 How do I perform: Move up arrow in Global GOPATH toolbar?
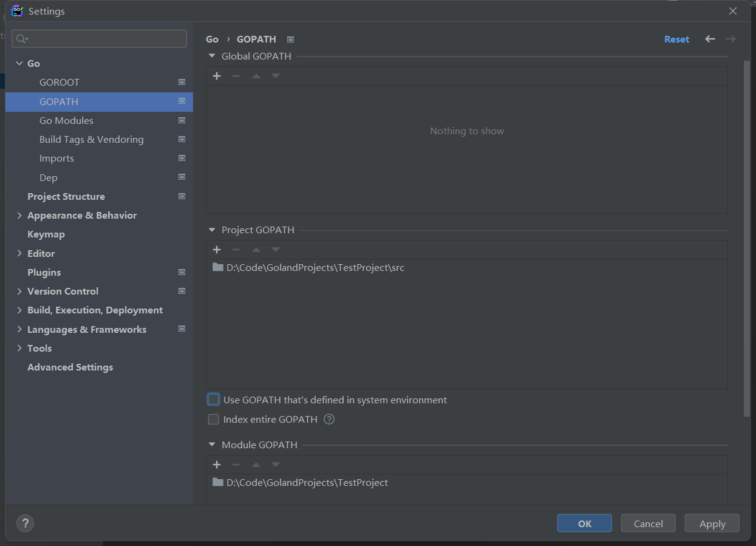[256, 76]
